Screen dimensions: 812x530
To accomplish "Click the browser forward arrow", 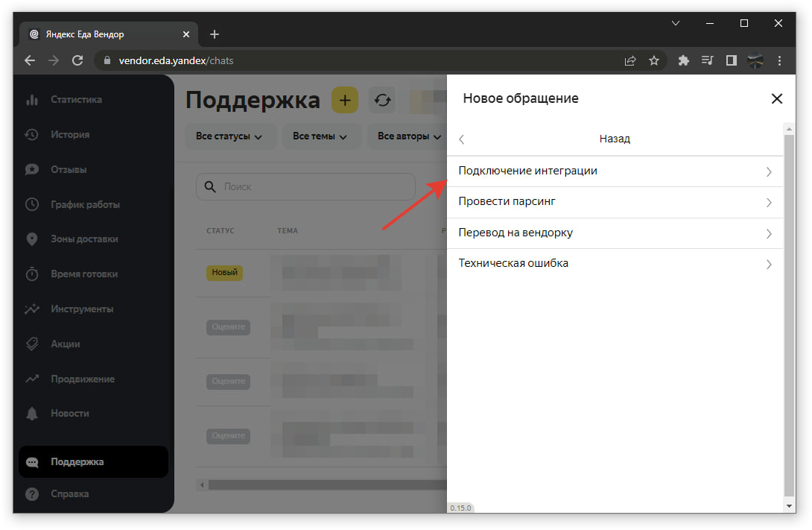I will [x=54, y=60].
